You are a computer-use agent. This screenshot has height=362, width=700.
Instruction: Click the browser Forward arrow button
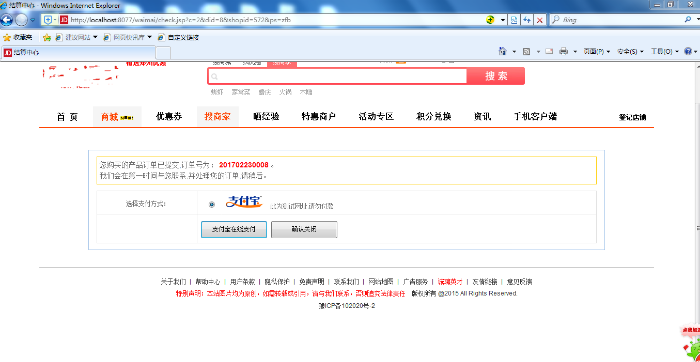pyautogui.click(x=21, y=20)
